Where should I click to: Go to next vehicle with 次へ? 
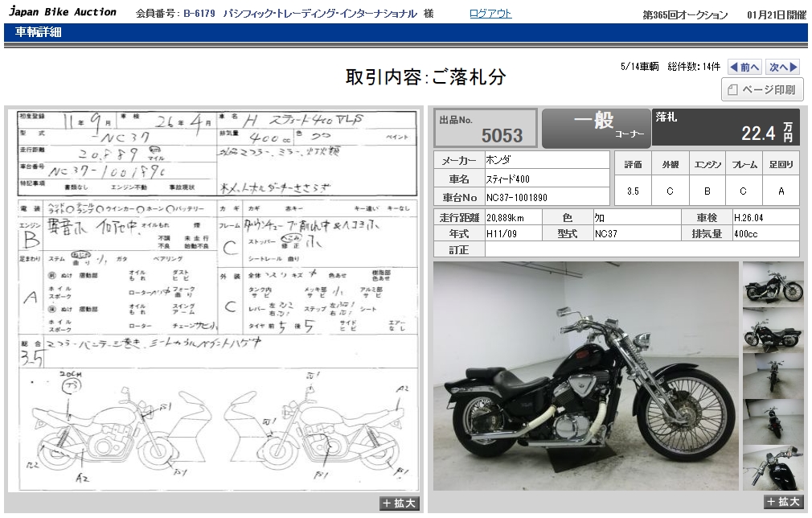782,68
